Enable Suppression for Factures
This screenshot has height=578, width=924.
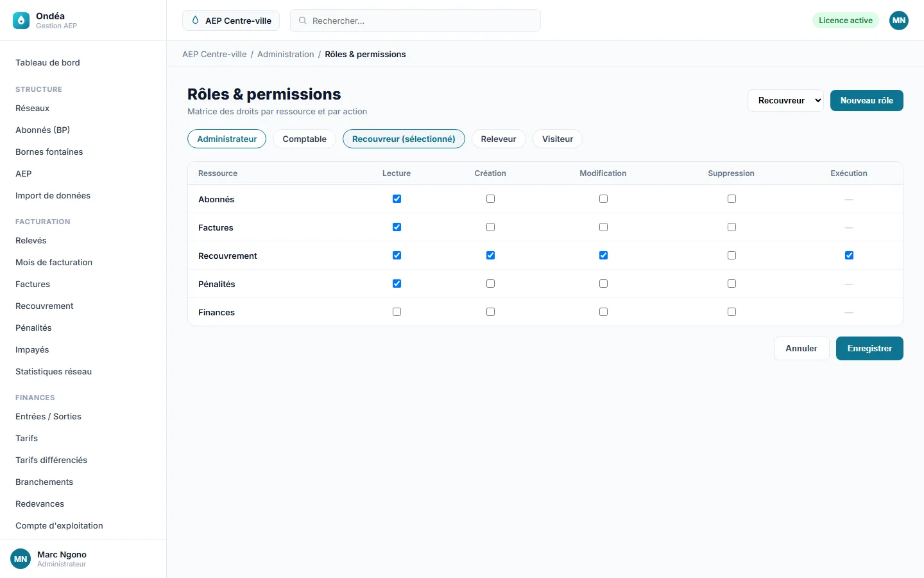pos(732,227)
